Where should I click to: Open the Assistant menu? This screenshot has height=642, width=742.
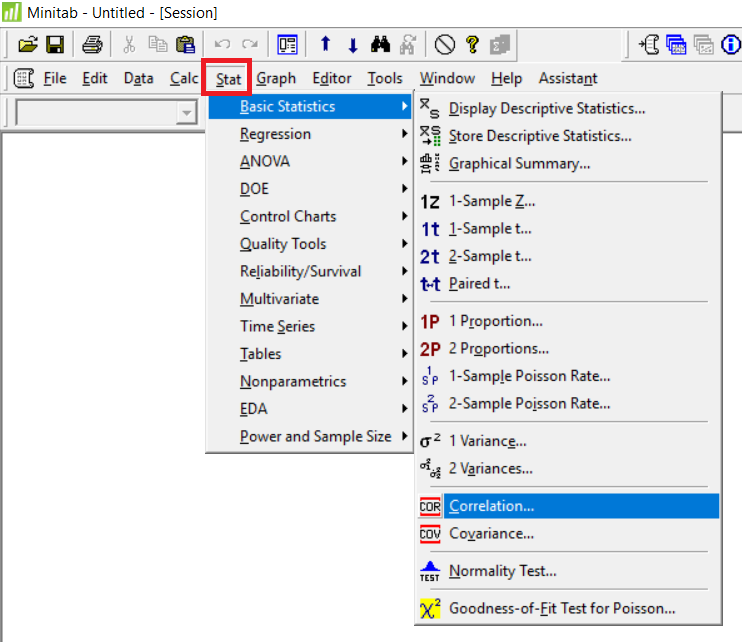[x=567, y=78]
